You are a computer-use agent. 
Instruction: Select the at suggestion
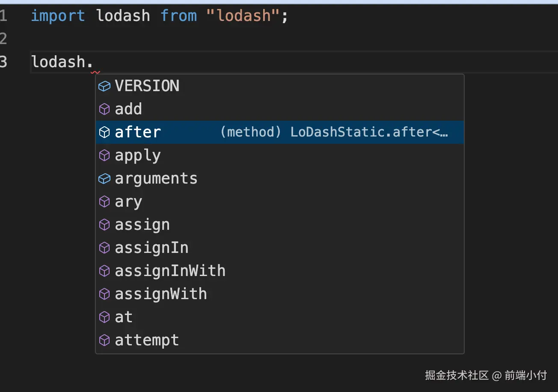click(124, 318)
